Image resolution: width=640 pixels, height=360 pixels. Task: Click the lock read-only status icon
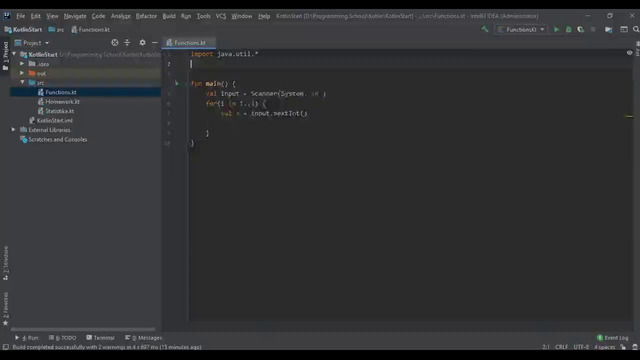coord(623,347)
